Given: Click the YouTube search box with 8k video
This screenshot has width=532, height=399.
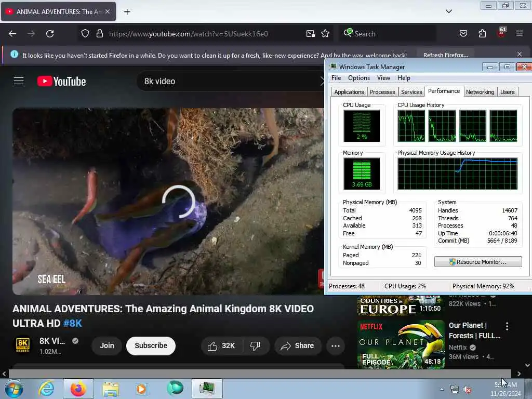Looking at the screenshot, I should pyautogui.click(x=231, y=82).
